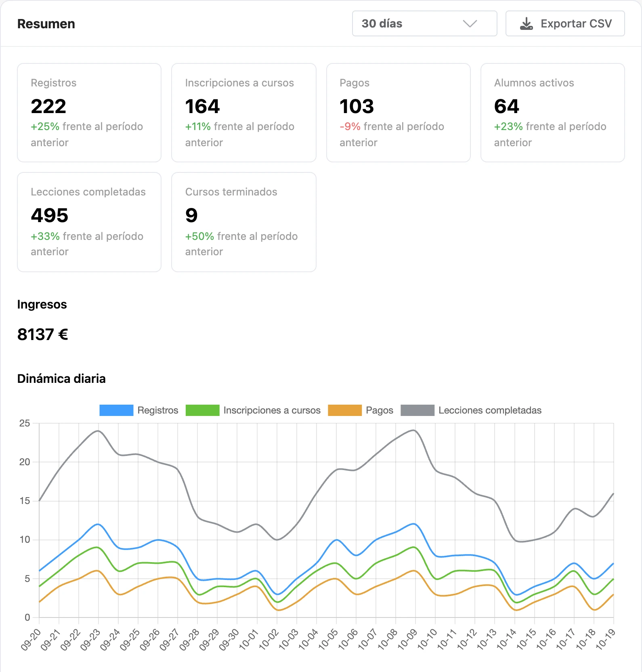This screenshot has width=642, height=672.
Task: Click the gray Lecciones completadas legend swatch
Action: click(x=418, y=410)
